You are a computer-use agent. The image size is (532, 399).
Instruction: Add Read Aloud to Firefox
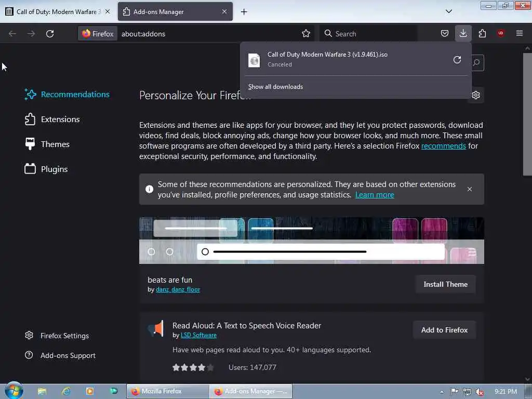tap(444, 330)
